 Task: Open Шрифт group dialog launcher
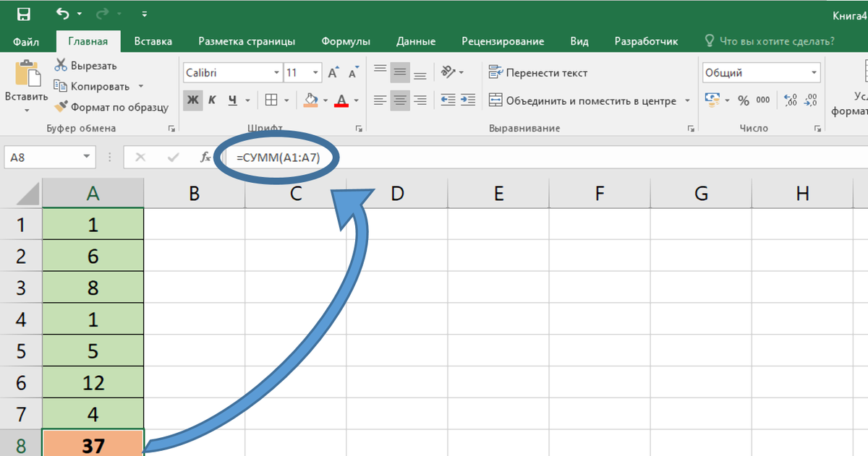click(359, 129)
